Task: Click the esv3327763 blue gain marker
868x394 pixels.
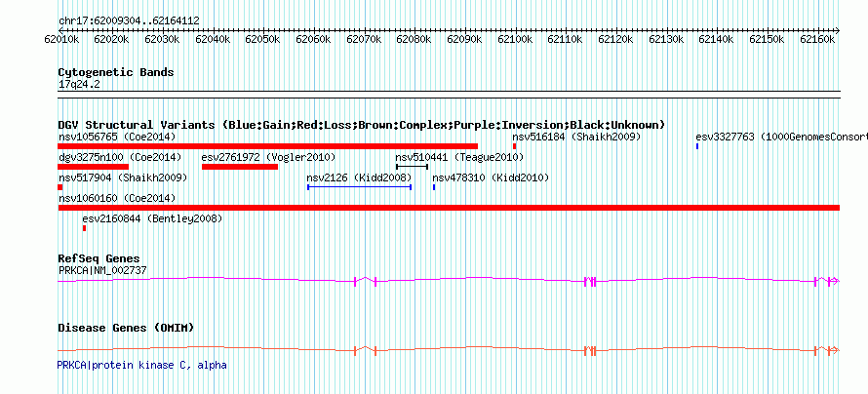Action: point(697,146)
